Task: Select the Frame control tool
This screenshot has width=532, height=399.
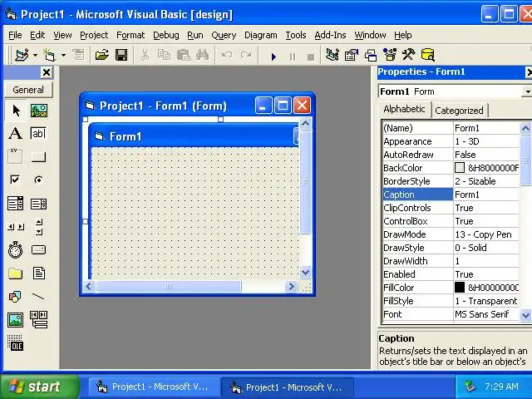Action: (15, 156)
